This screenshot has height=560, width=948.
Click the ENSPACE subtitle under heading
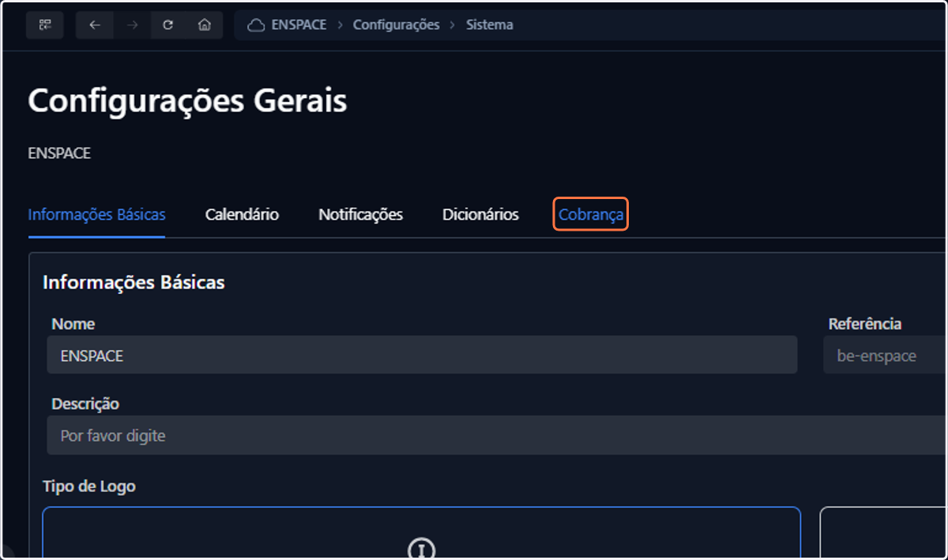pos(59,153)
